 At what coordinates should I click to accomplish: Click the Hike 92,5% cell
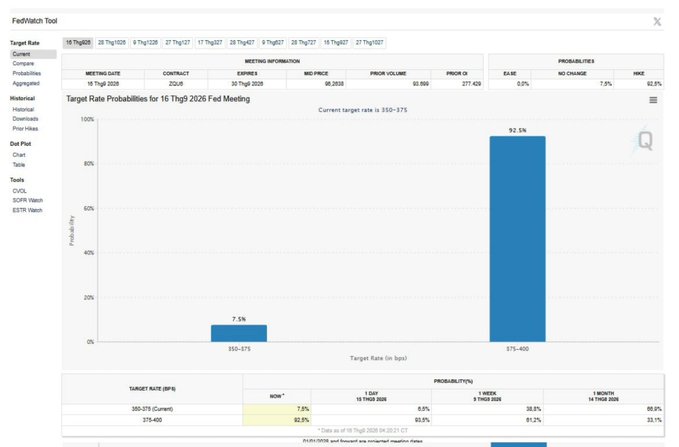click(x=639, y=84)
